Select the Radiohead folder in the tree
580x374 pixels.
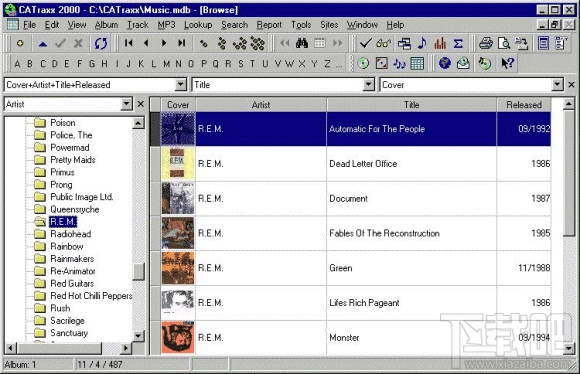pyautogui.click(x=70, y=234)
